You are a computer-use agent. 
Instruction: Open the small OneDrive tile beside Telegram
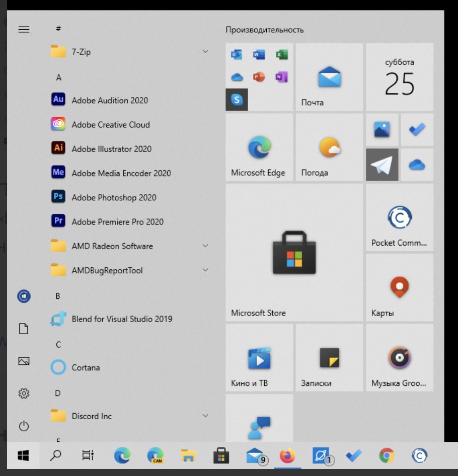click(417, 165)
